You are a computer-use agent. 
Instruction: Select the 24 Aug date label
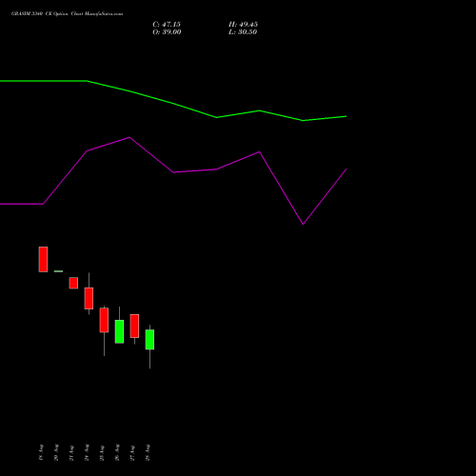[87, 452]
